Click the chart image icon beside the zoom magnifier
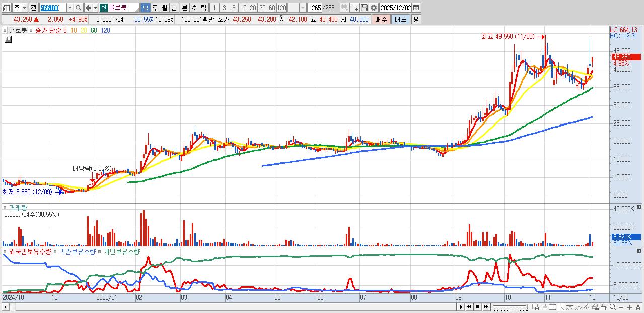Viewport: 644px width, 313px height. click(x=604, y=307)
